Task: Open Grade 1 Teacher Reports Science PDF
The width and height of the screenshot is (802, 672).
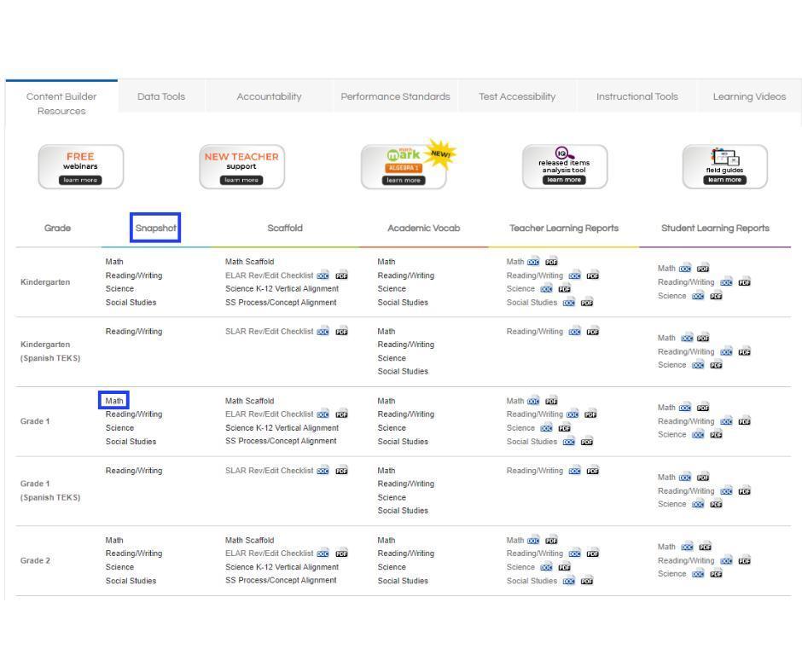Action: [564, 428]
